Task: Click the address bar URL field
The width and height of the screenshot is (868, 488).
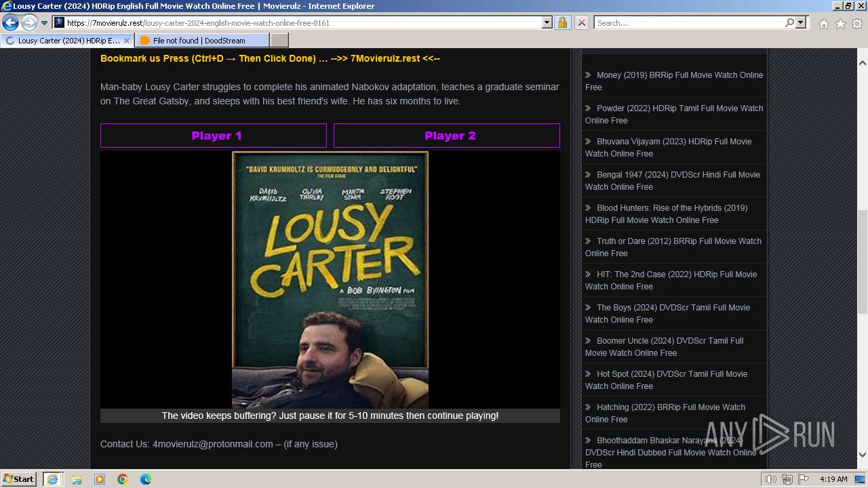Action: pos(303,22)
